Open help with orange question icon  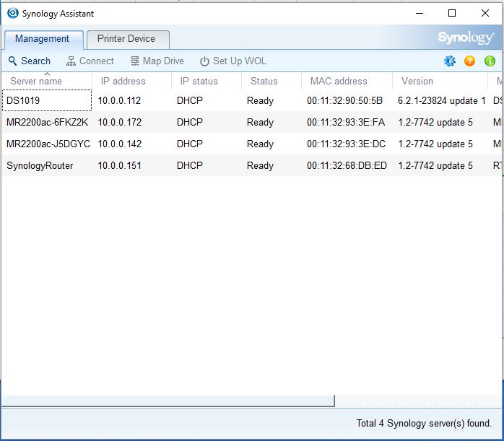click(469, 61)
